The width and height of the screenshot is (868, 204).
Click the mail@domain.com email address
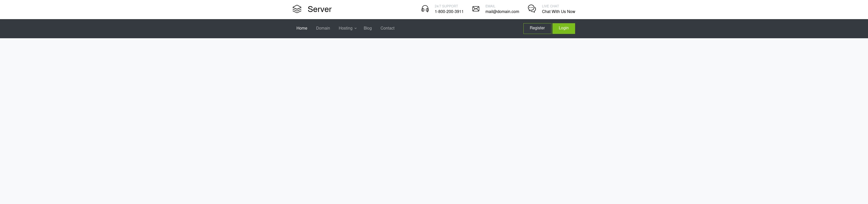502,12
